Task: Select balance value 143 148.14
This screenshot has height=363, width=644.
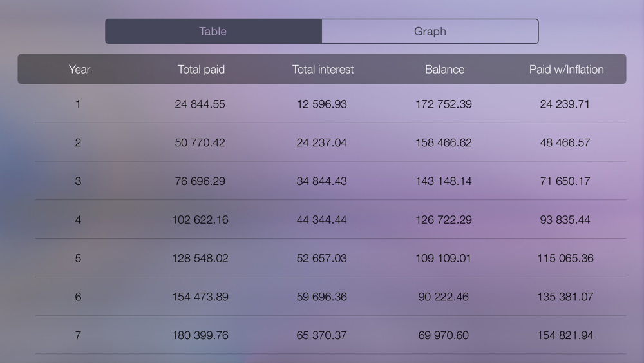Action: (443, 181)
